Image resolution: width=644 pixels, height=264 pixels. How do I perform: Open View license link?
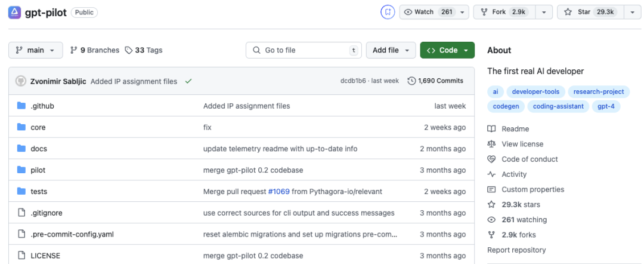515,145
